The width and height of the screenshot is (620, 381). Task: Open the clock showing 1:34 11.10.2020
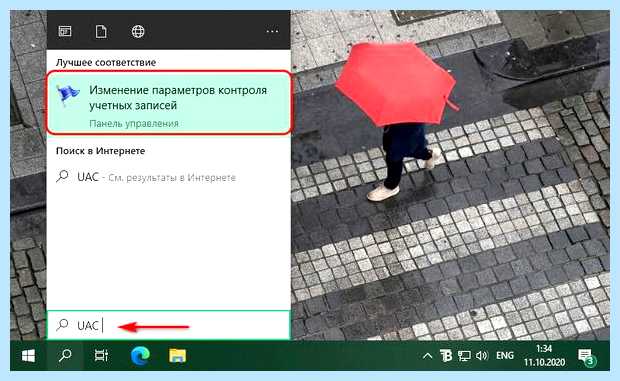click(x=544, y=355)
